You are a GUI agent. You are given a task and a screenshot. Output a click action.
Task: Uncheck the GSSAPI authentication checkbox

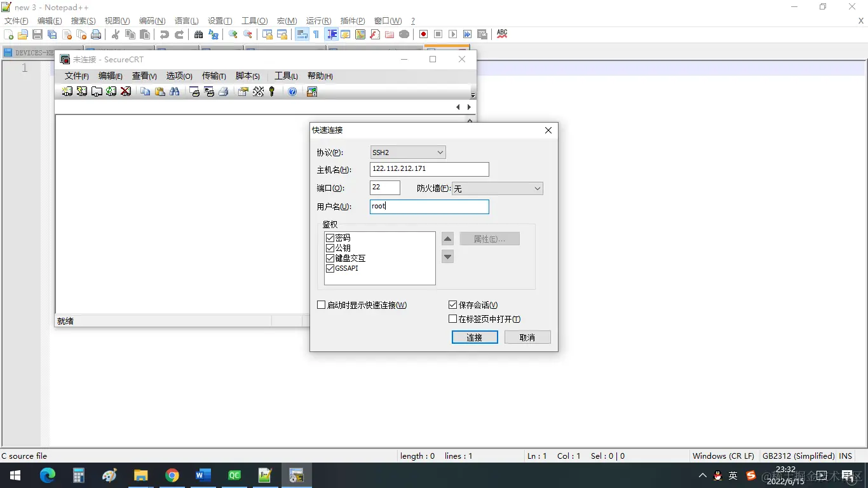[330, 268]
